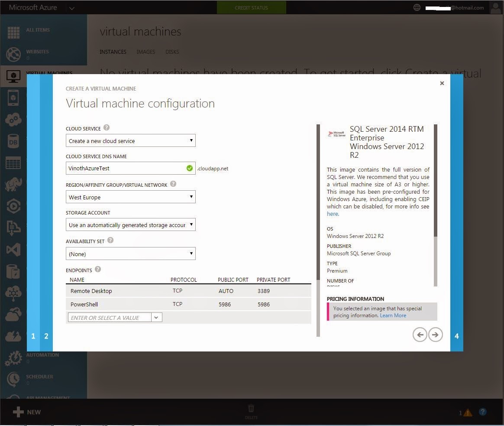The height and width of the screenshot is (426, 504).
Task: Click the Cloud Service help question mark
Action: (x=107, y=127)
